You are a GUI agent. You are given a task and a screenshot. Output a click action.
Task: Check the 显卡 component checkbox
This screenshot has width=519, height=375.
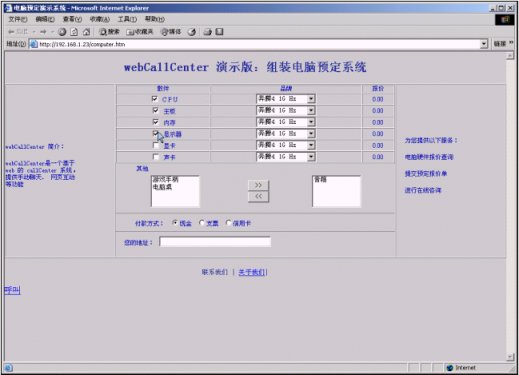click(155, 145)
